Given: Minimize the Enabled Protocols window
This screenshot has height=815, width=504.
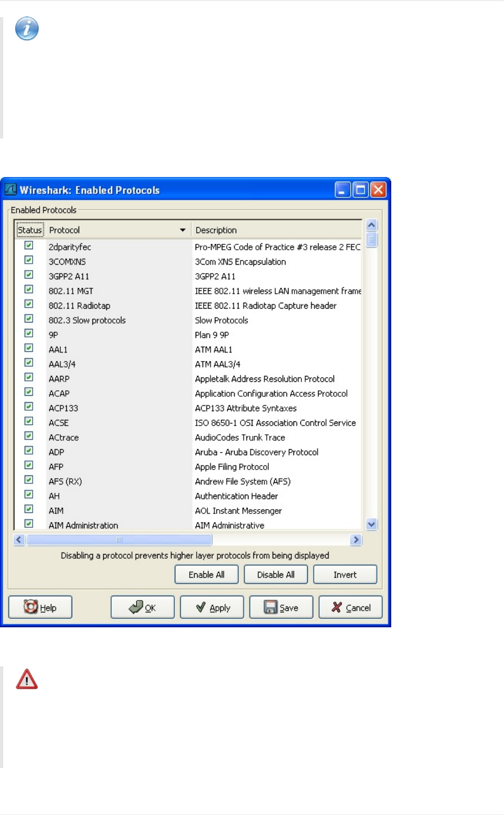Looking at the screenshot, I should pos(343,189).
